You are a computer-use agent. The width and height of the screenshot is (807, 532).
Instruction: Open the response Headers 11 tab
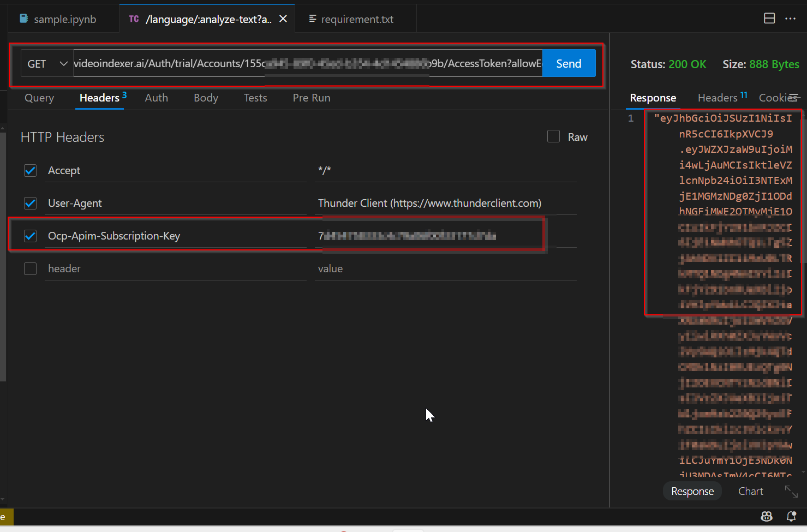tap(722, 98)
